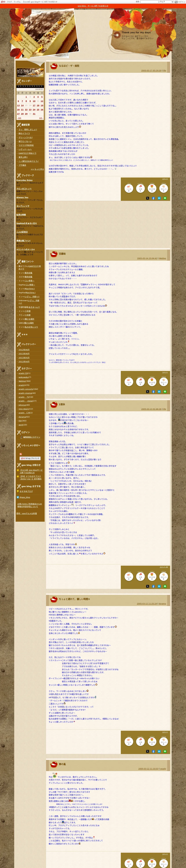
Task: Open recent article GANTZロケ地めぐり
Action: coord(27,153)
